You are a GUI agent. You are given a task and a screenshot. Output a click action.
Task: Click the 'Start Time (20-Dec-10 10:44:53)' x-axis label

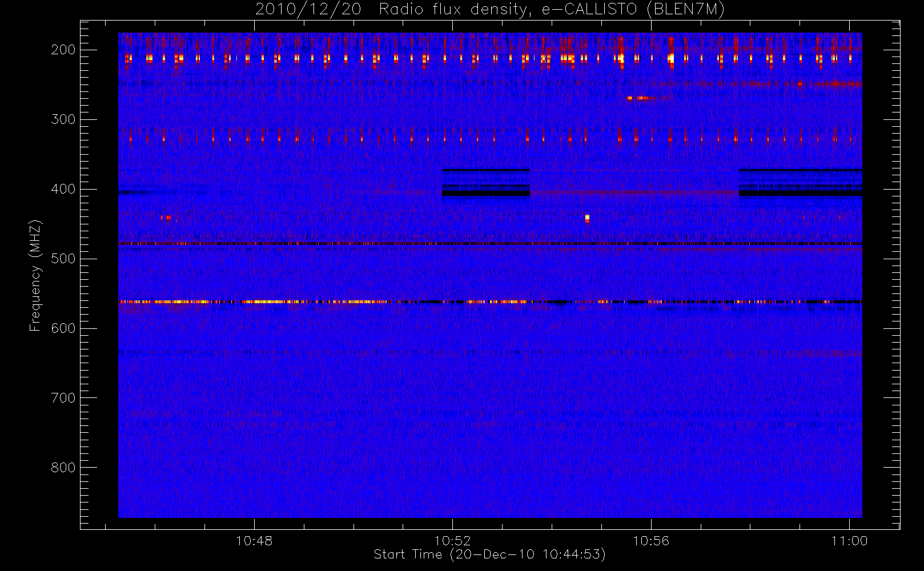[489, 554]
